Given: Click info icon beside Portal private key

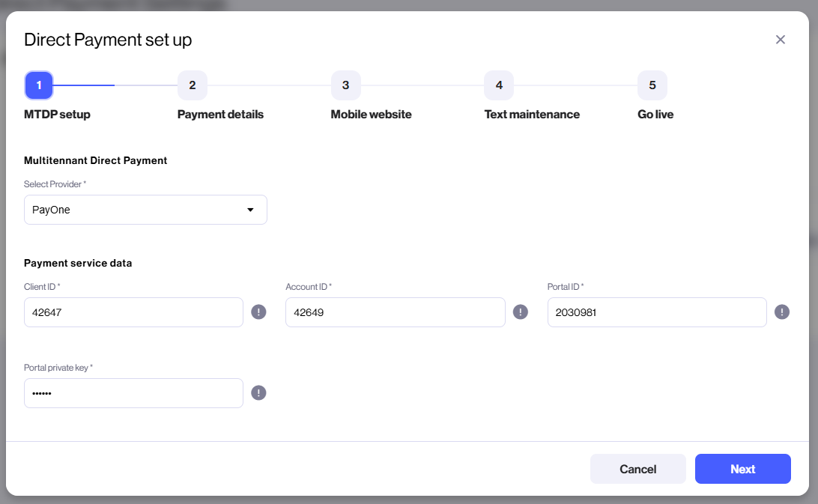Looking at the screenshot, I should click(x=258, y=393).
